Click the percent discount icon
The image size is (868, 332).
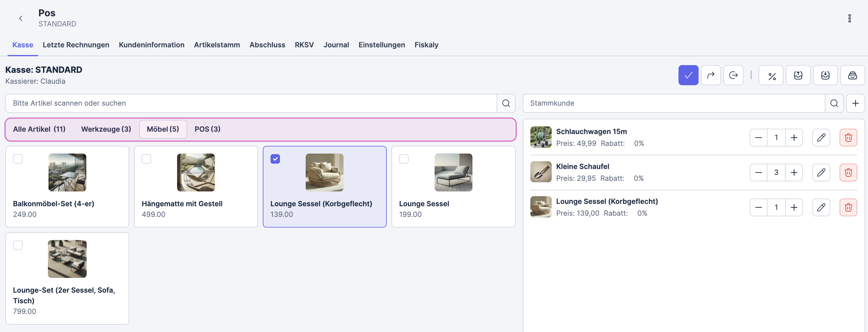point(771,75)
